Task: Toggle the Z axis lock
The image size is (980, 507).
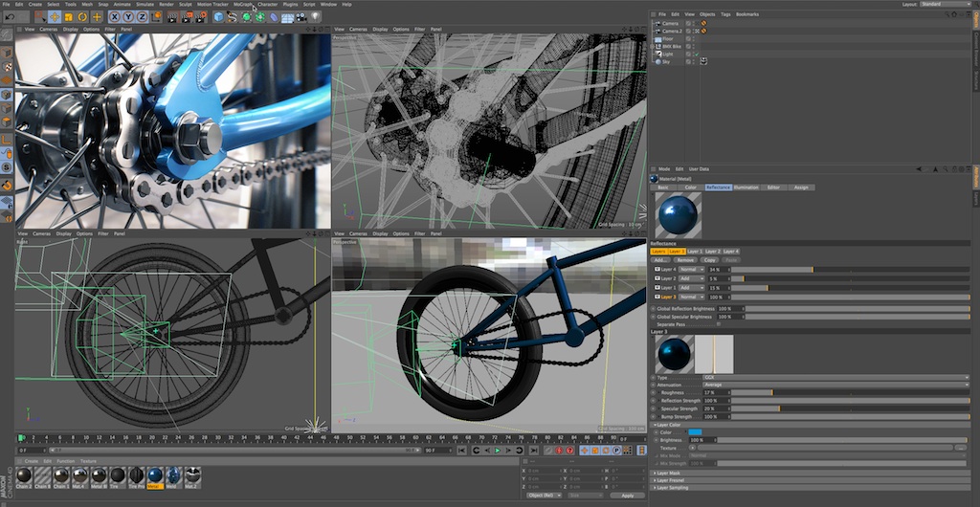Action: [x=142, y=17]
